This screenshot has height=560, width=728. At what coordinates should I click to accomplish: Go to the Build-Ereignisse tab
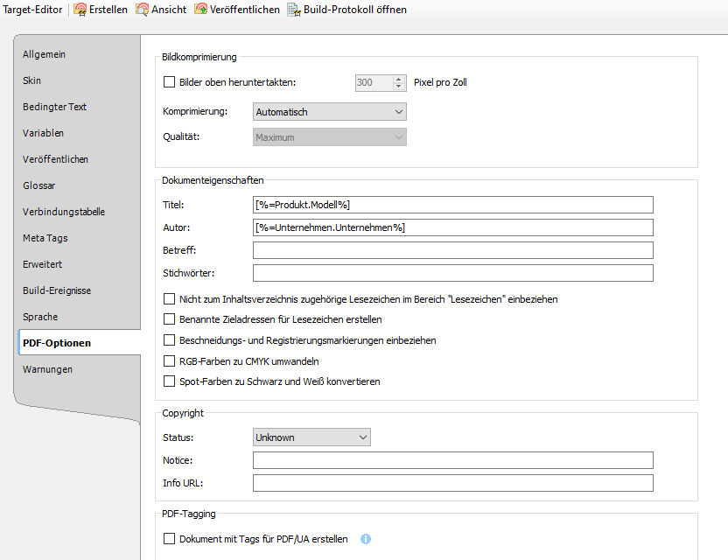click(56, 290)
